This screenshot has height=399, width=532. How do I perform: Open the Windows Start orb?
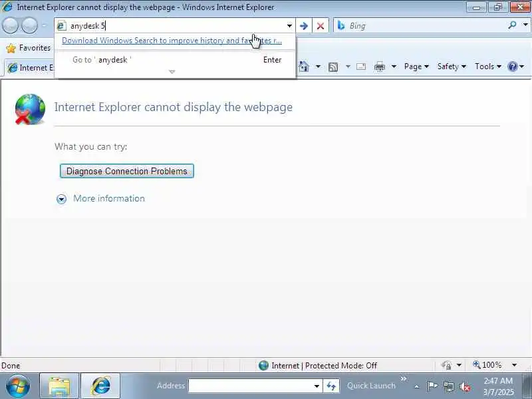point(18,386)
